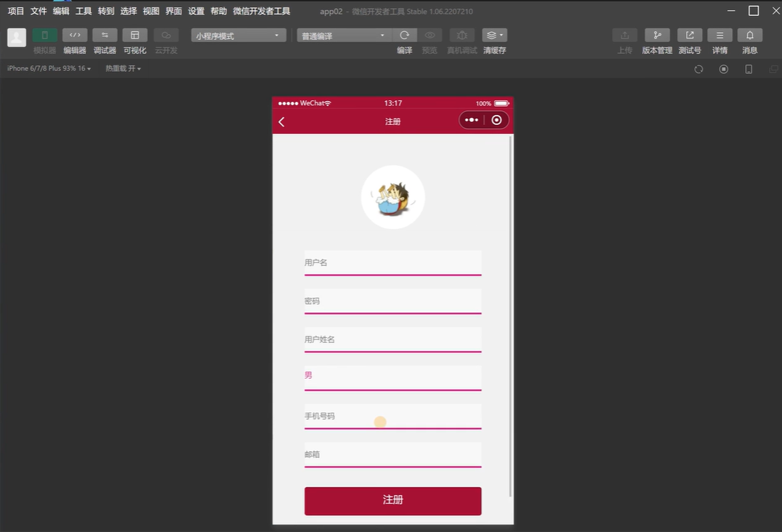Click the Compile refresh icon
The height and width of the screenshot is (532, 782).
[x=405, y=35]
